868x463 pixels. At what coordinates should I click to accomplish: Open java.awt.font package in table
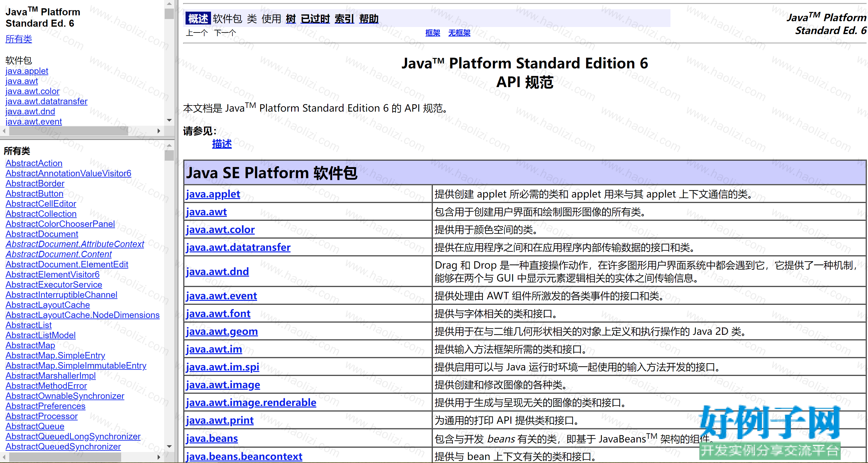pyautogui.click(x=218, y=313)
